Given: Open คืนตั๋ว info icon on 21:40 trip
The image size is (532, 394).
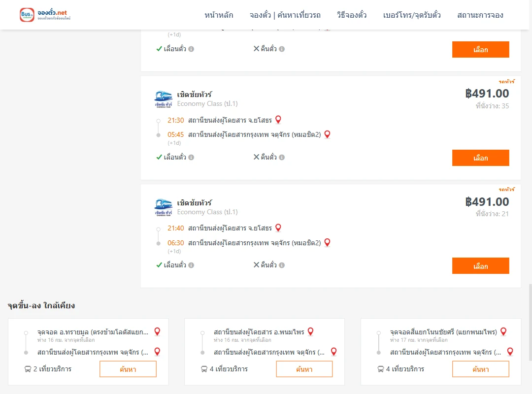Looking at the screenshot, I should 282,265.
